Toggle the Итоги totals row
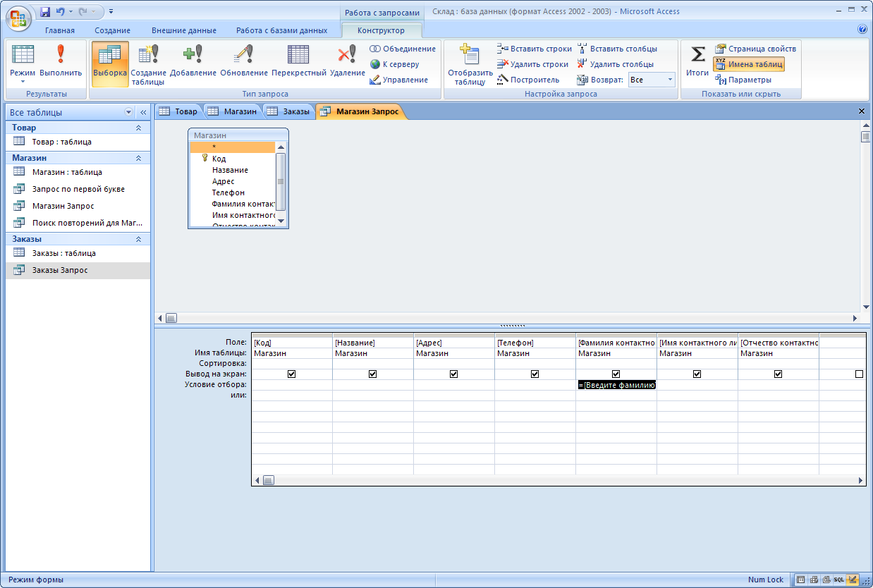 697,61
